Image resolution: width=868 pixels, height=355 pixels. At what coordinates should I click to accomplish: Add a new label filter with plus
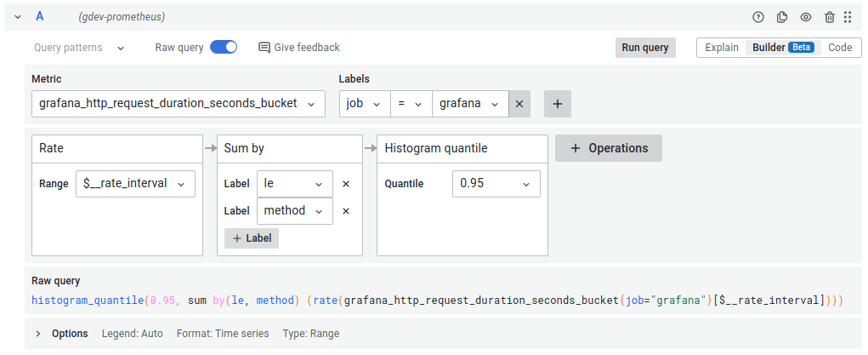point(558,104)
